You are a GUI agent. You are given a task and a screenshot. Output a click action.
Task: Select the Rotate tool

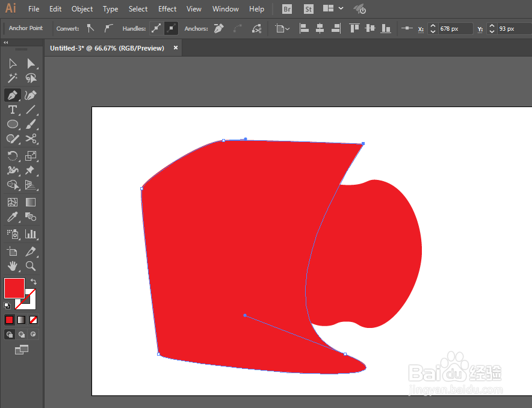(x=13, y=156)
